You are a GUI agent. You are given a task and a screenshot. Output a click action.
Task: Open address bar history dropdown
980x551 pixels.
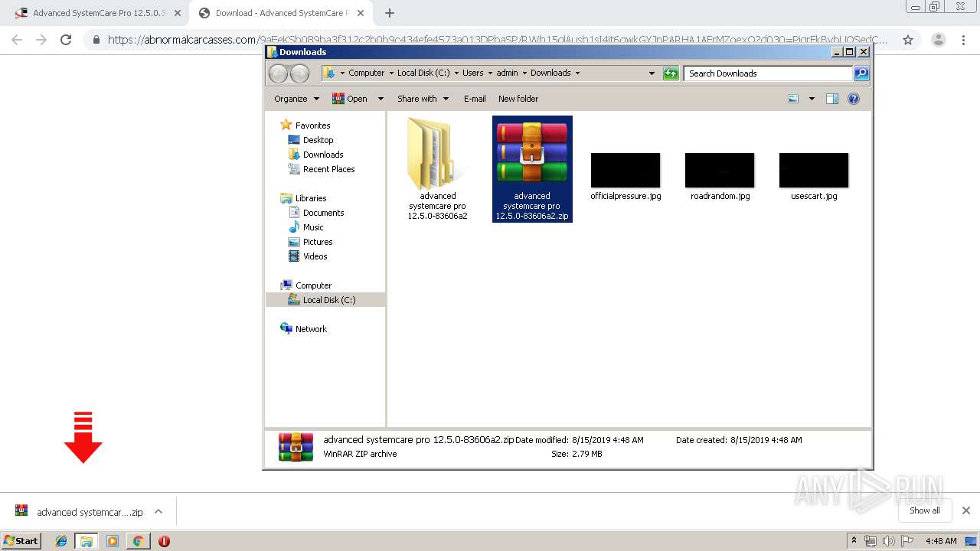tap(652, 73)
